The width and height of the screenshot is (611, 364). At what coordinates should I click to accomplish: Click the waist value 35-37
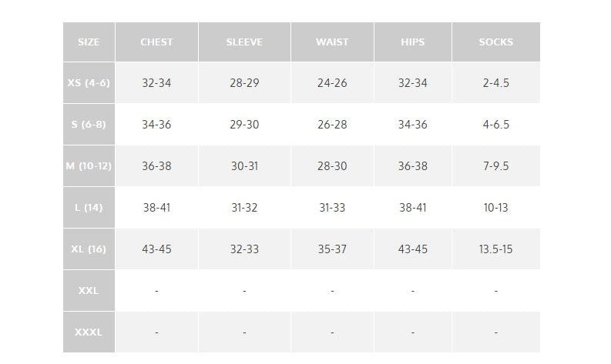coord(332,249)
